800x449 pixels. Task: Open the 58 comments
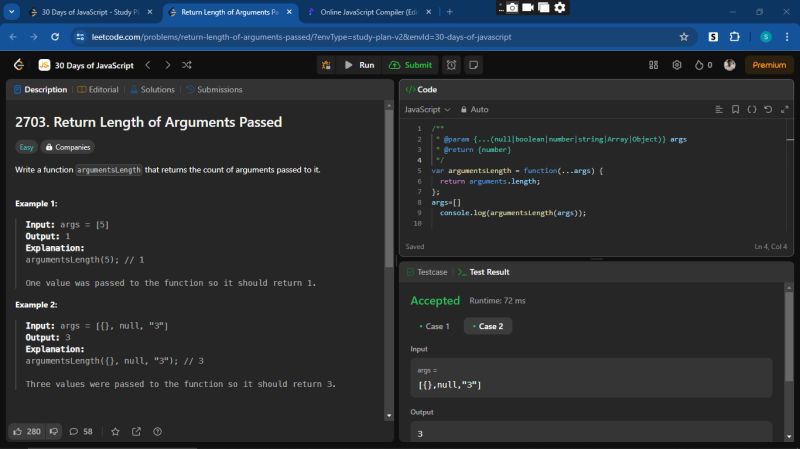point(81,432)
